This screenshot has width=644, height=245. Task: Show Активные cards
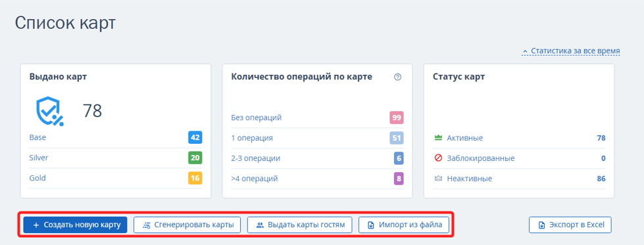(464, 138)
